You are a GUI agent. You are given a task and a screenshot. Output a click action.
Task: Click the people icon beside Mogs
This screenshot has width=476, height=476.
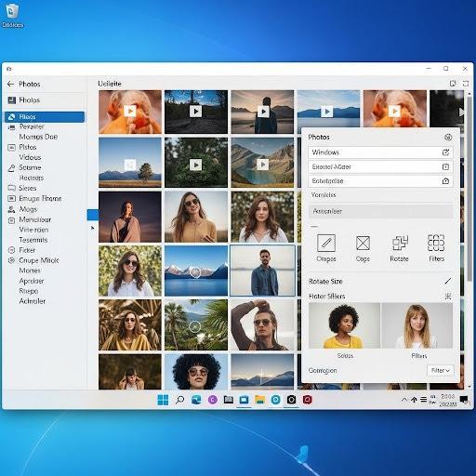click(x=11, y=209)
